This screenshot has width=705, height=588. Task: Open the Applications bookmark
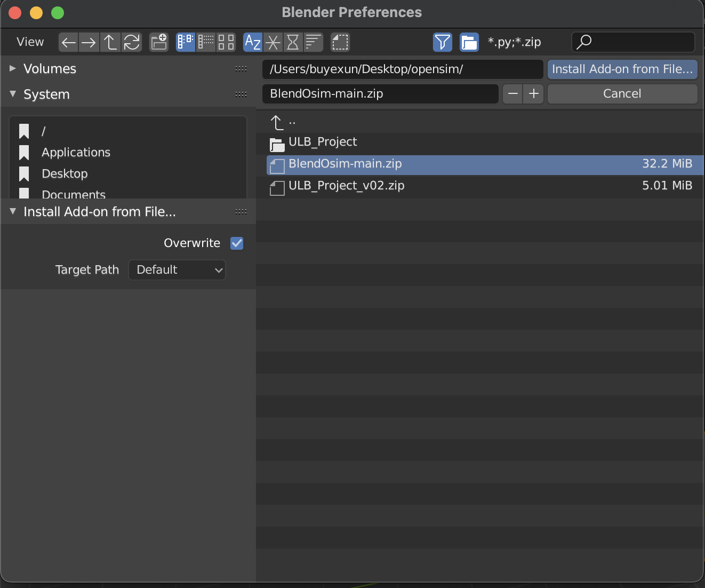(128, 153)
